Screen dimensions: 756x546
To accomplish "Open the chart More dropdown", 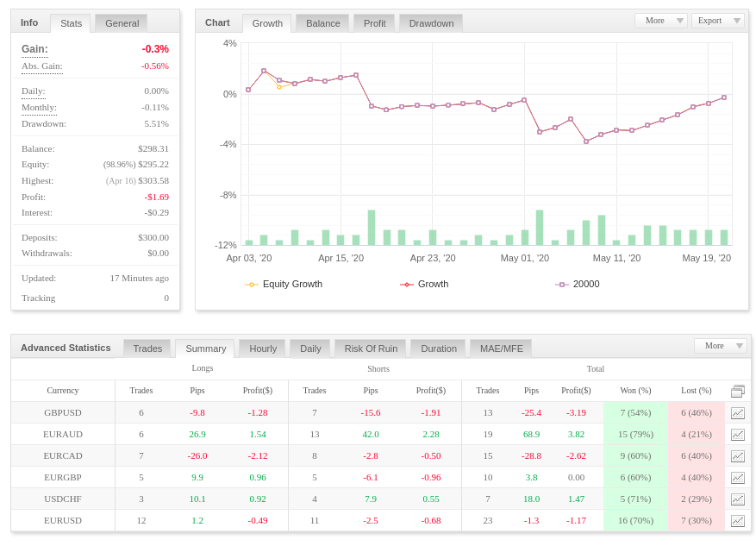I will (x=661, y=21).
